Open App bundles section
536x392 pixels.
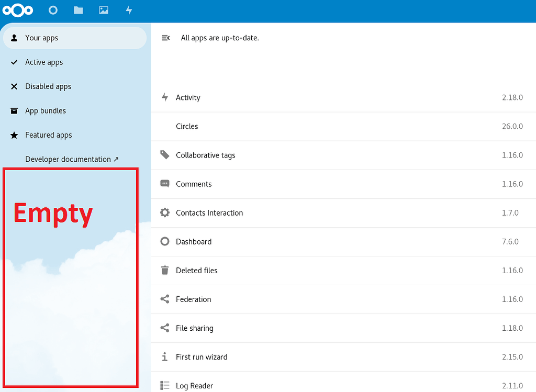click(x=46, y=110)
